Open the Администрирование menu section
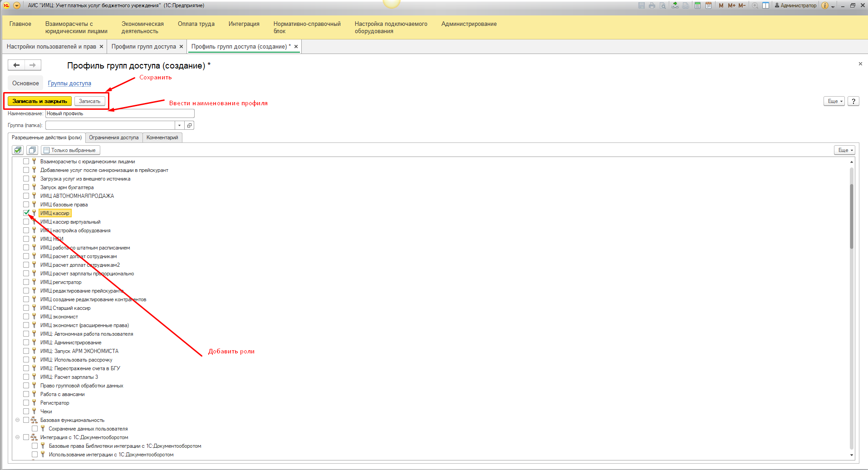Screen dimensions: 868x470 click(x=469, y=24)
